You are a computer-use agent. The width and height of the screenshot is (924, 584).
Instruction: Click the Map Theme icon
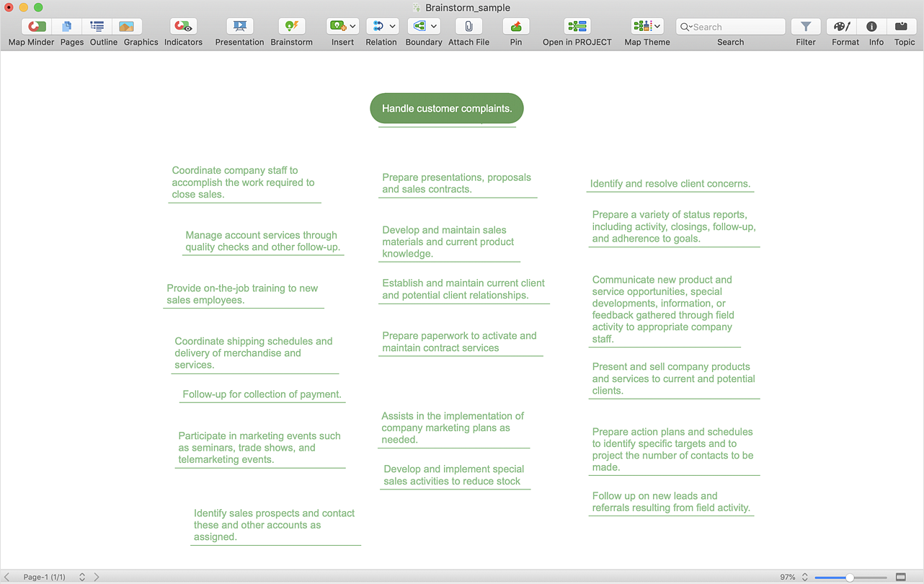click(x=641, y=27)
